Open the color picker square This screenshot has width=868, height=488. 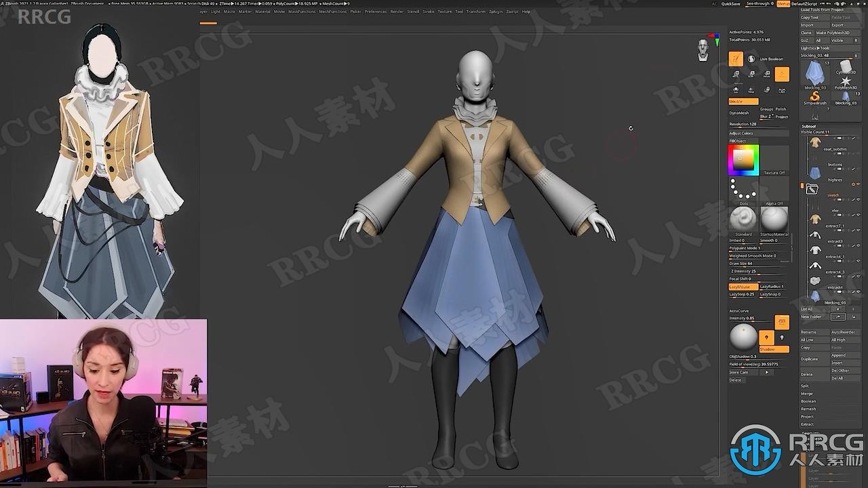[x=744, y=160]
